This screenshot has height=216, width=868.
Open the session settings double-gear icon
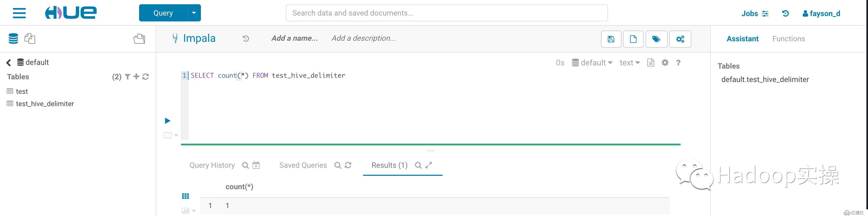[x=680, y=39]
